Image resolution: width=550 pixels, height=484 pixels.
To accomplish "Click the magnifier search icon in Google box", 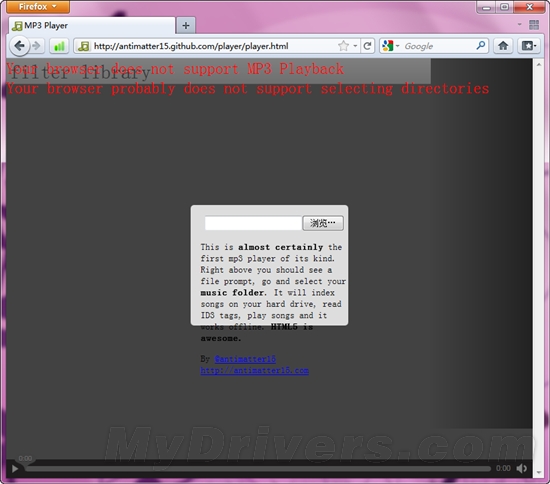I will tap(481, 46).
